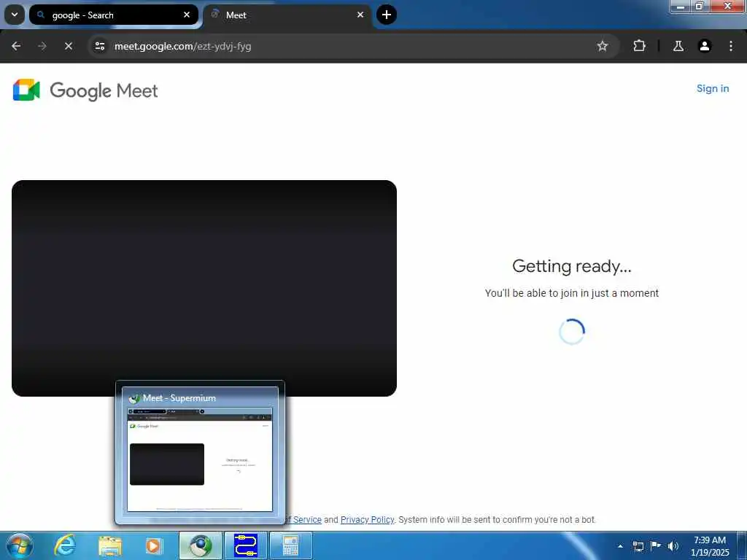
Task: Click the Google Meet logo
Action: 85,90
